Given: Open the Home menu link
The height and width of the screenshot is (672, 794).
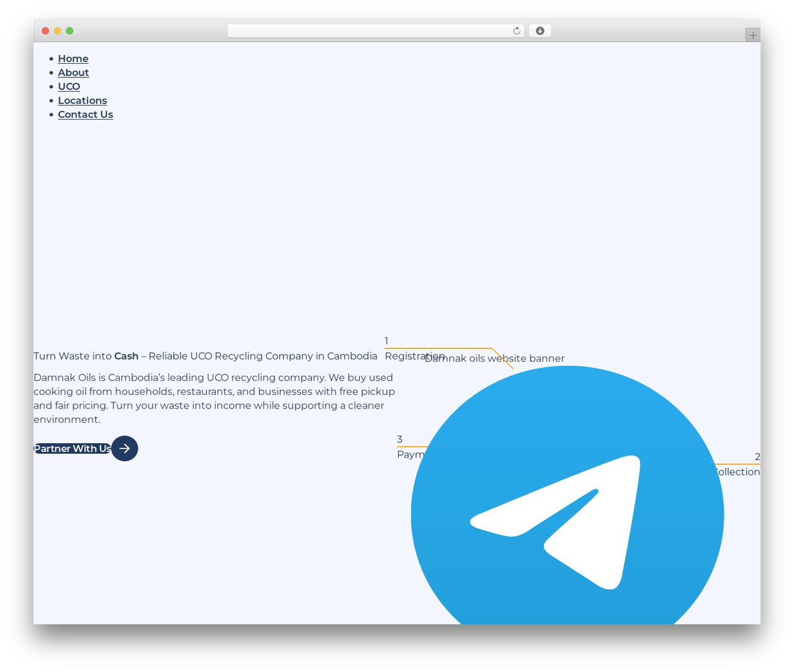Looking at the screenshot, I should [73, 58].
